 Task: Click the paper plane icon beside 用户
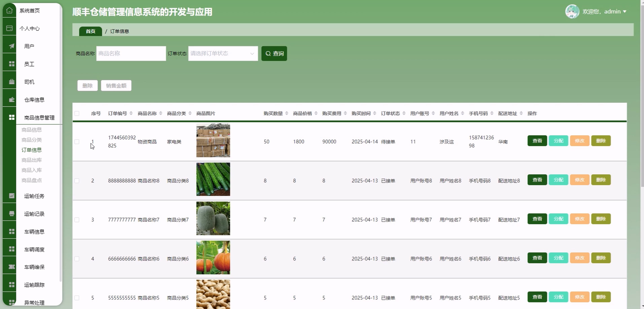[11, 46]
